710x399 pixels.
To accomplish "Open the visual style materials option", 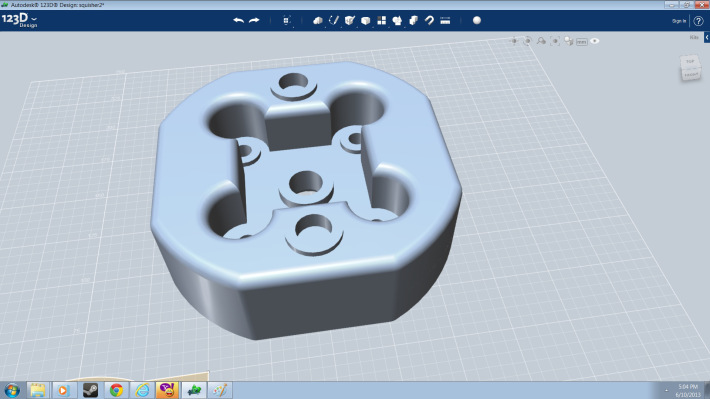I will pos(568,41).
